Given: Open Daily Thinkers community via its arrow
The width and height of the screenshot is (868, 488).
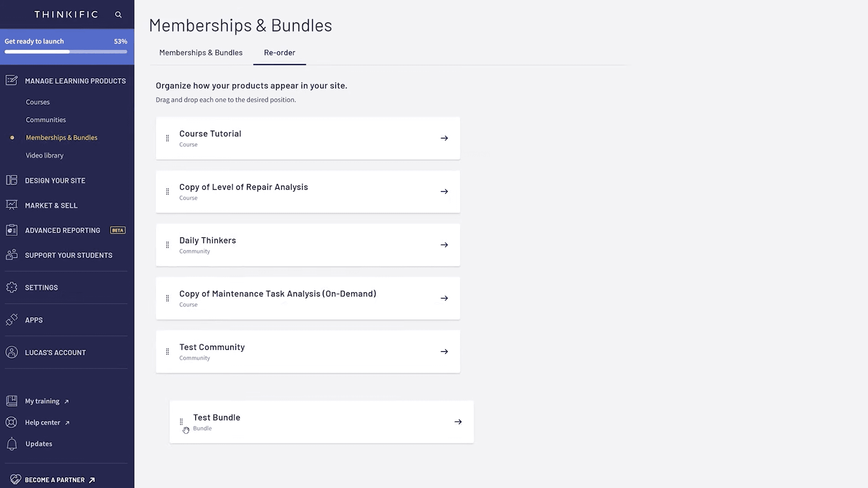Looking at the screenshot, I should (x=444, y=245).
